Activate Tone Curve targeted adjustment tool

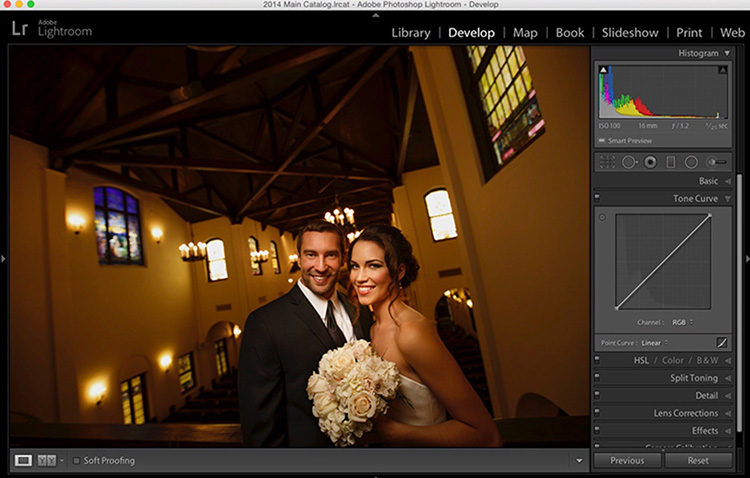(x=603, y=217)
